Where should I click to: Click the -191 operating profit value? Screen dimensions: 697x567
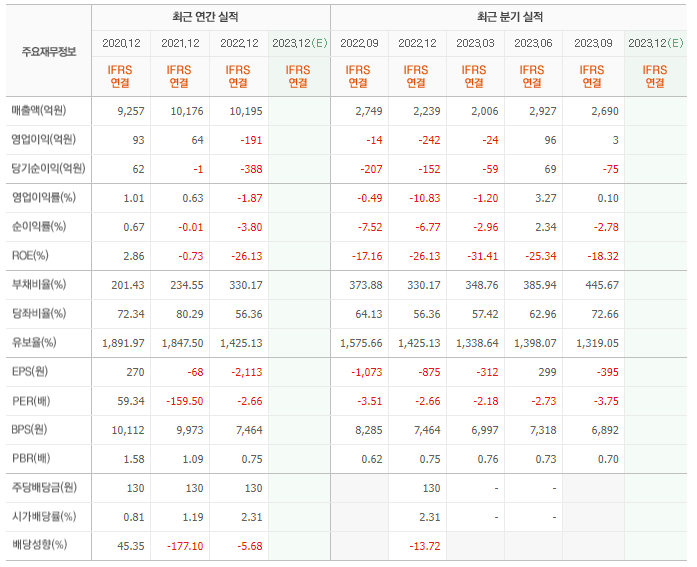click(x=251, y=140)
